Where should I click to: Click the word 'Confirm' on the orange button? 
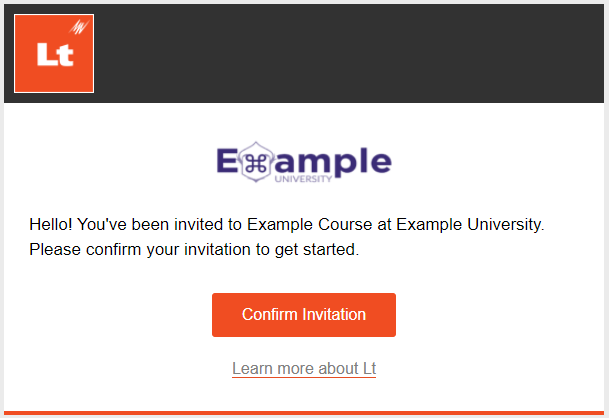click(x=270, y=314)
